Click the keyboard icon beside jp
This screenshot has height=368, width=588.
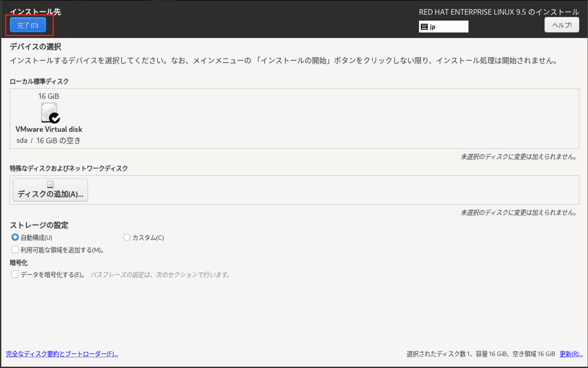click(424, 27)
